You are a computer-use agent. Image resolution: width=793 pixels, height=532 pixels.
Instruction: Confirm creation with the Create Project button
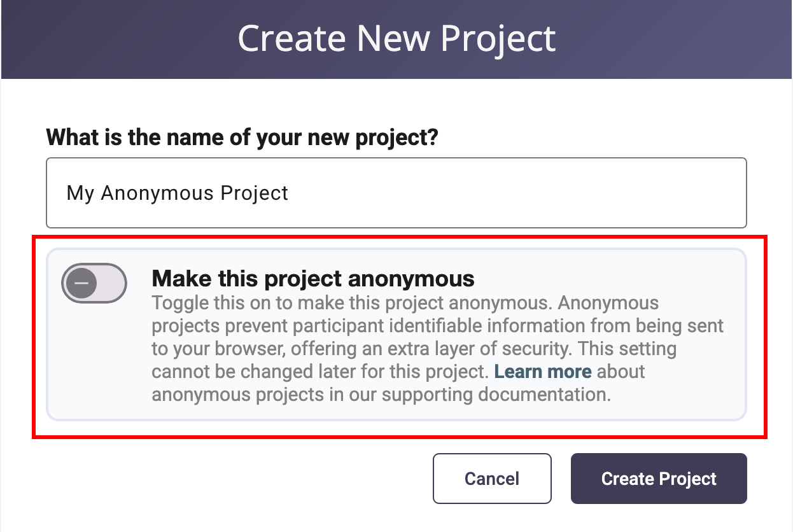[x=658, y=479]
